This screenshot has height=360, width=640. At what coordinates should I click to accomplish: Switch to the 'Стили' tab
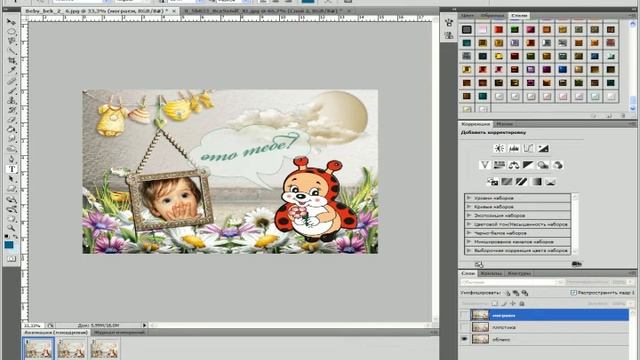click(x=519, y=16)
